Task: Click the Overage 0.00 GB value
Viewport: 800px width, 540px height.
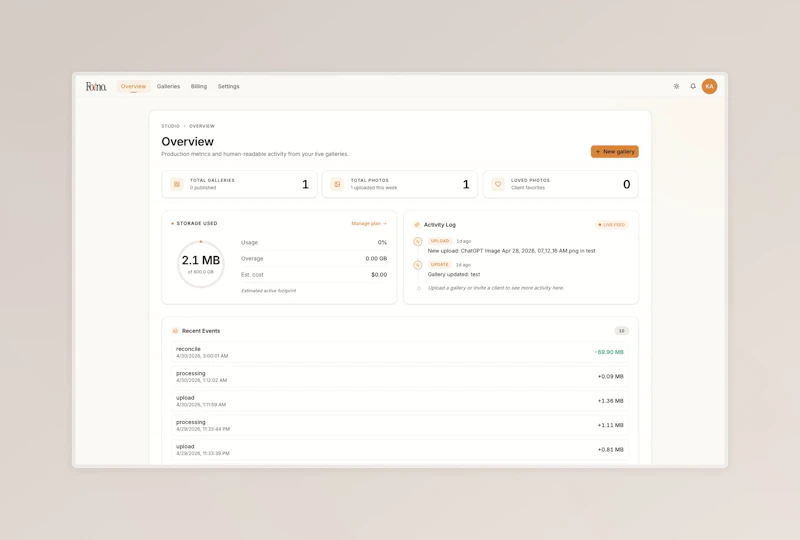Action: pos(376,259)
